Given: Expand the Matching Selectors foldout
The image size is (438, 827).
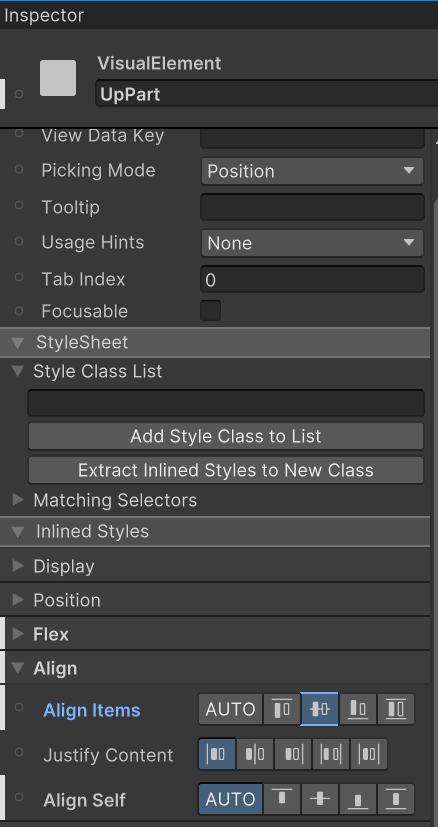Looking at the screenshot, I should pos(18,499).
